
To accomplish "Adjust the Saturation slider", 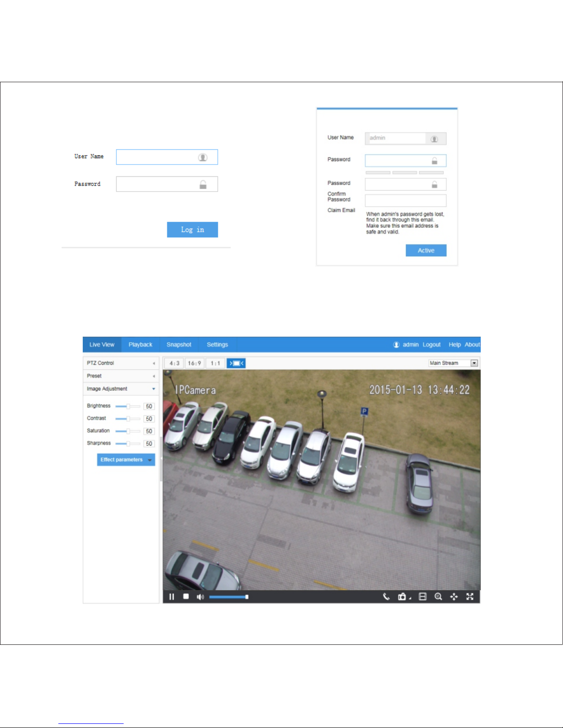I will [128, 431].
